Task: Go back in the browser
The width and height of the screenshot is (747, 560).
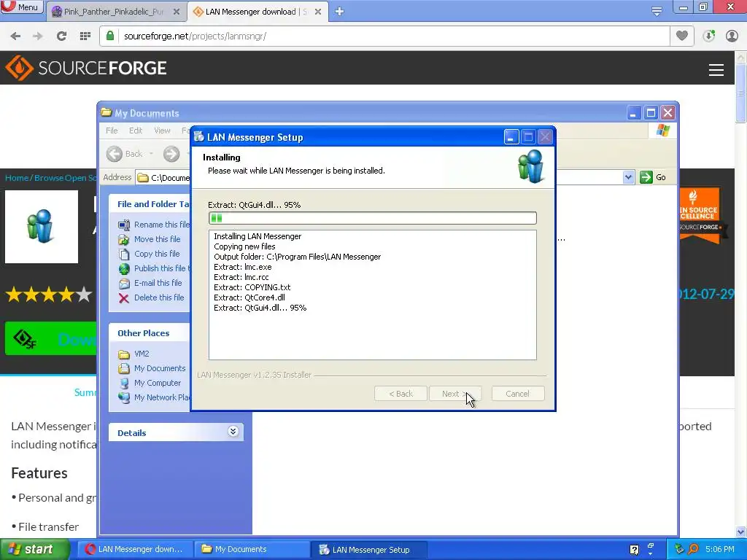Action: (x=15, y=36)
